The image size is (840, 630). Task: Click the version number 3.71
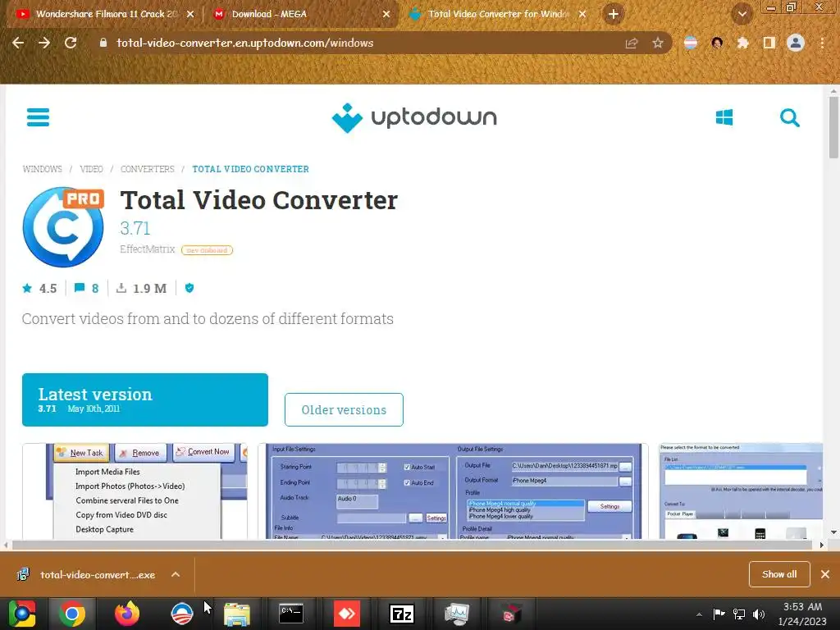[135, 228]
